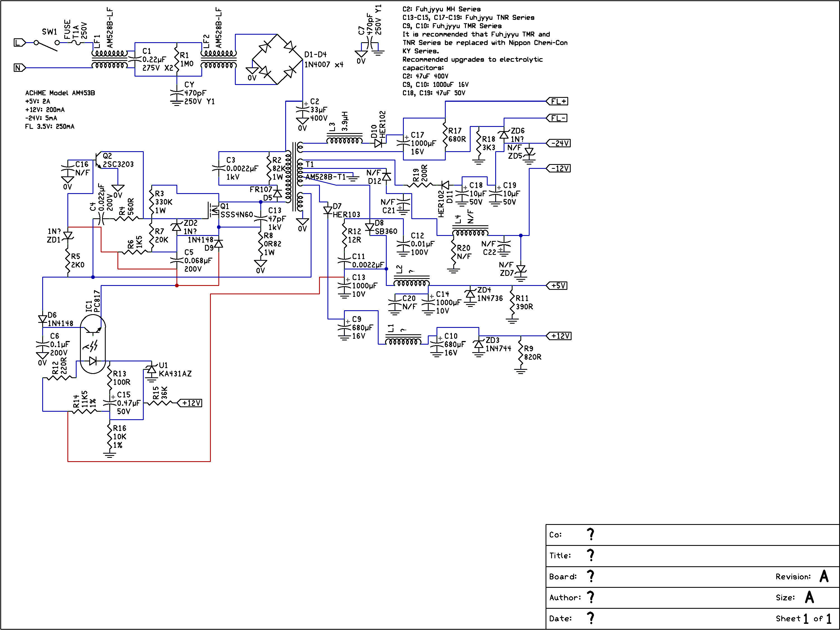Click the Title field in title block

[693, 556]
